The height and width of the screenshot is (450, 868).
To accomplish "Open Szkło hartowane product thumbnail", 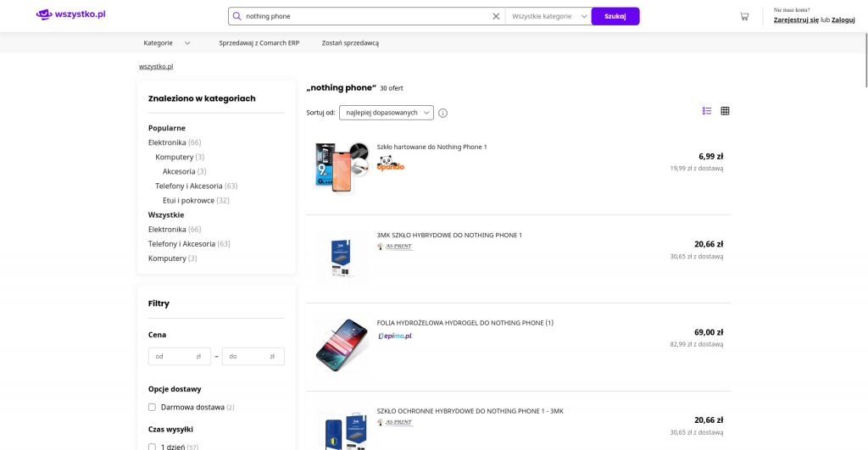I will click(341, 167).
